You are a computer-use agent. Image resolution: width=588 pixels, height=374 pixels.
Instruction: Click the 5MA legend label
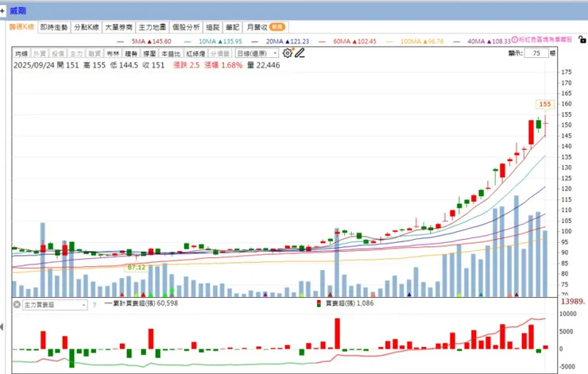click(151, 41)
